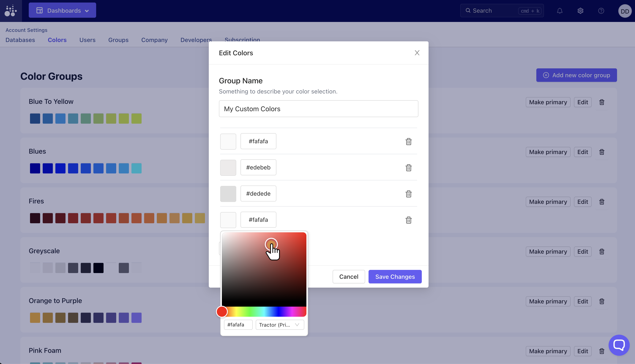Open the help question mark icon
The image size is (635, 364).
(601, 11)
